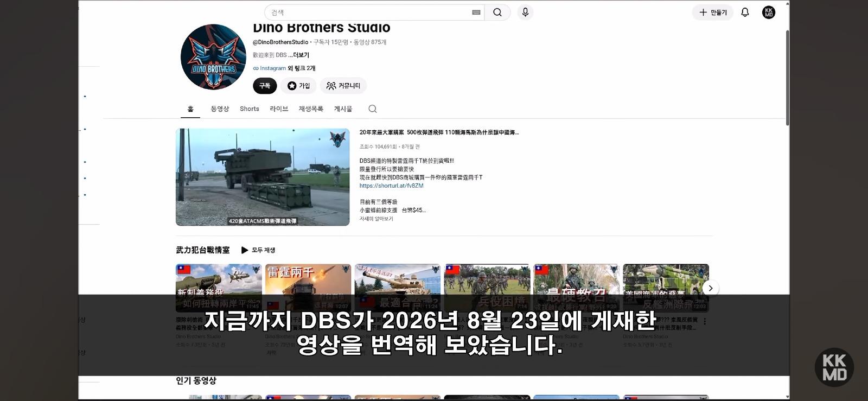Open the 커뮤니티 community button
Image resolution: width=868 pixels, height=401 pixels.
pos(343,86)
